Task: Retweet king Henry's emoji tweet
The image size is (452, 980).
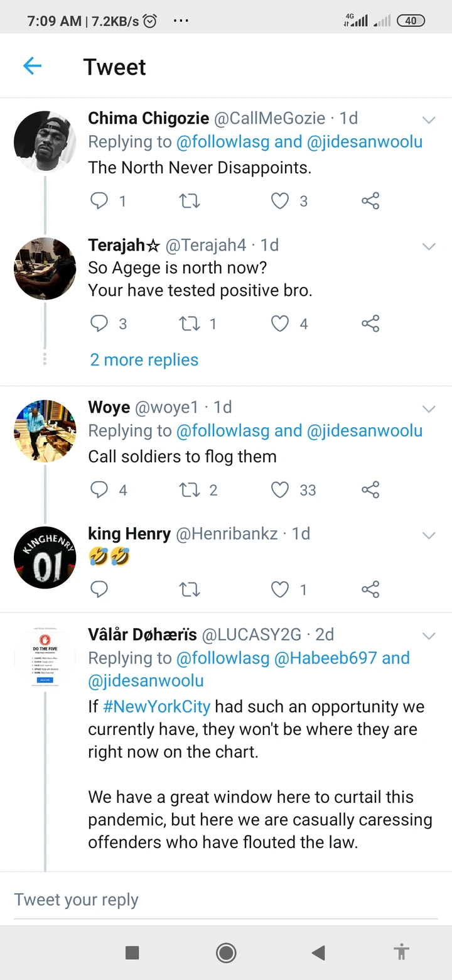Action: 189,589
